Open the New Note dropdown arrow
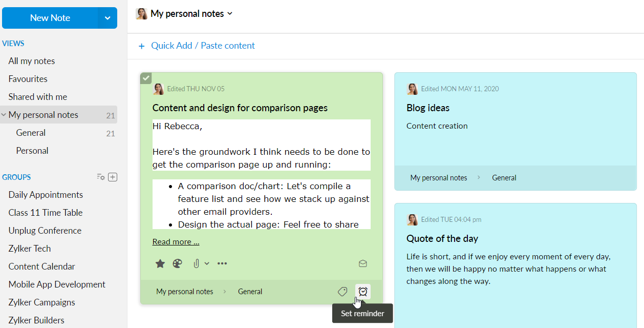644x328 pixels. 107,17
